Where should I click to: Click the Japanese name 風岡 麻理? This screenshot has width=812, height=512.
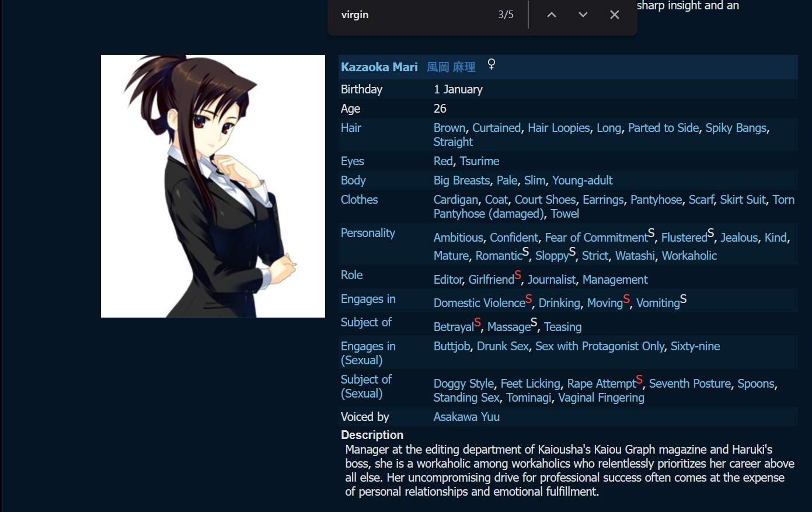coord(451,67)
